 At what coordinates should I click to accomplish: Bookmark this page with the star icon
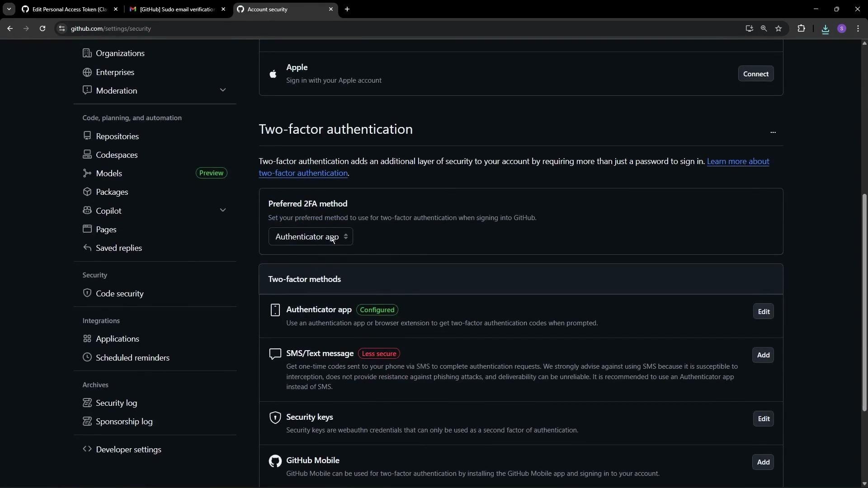(x=778, y=28)
